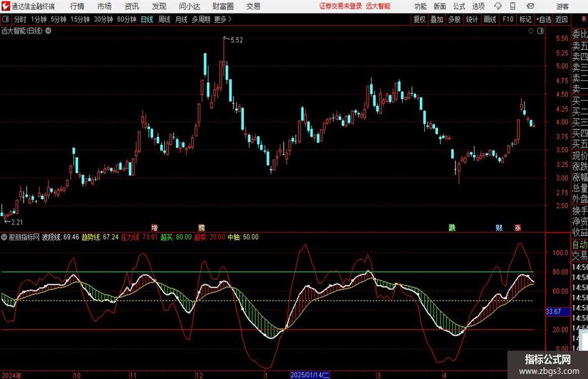The height and width of the screenshot is (379, 588).
Task: Click the 通达信 app logo icon
Action: (x=6, y=6)
